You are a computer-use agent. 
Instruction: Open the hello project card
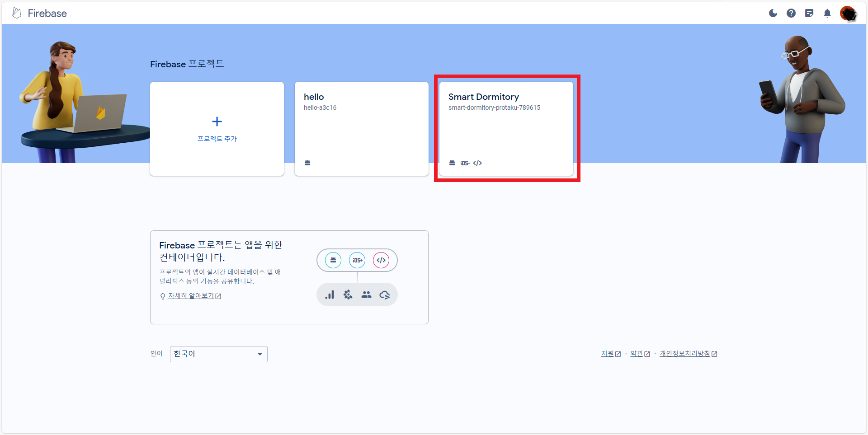362,129
